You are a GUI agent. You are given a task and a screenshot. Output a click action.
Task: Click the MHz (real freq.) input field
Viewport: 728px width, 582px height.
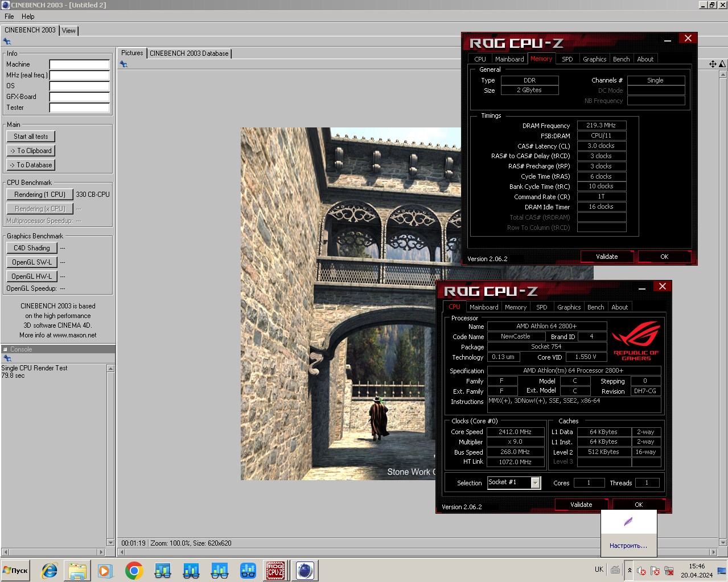(x=80, y=75)
